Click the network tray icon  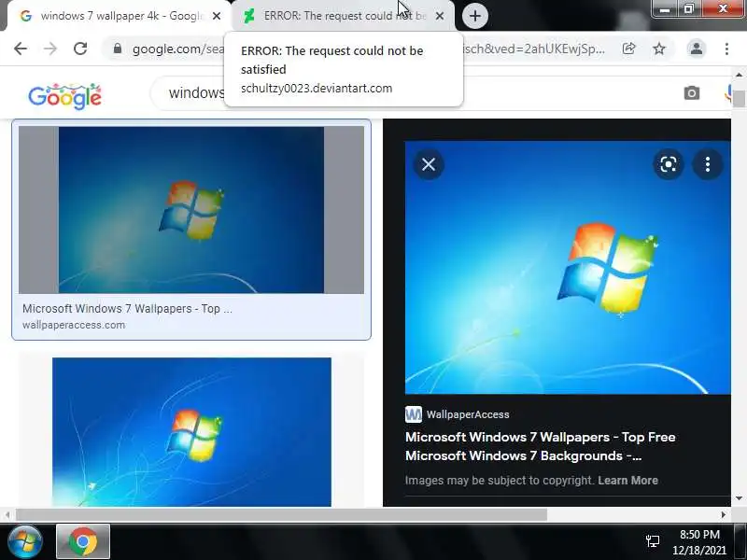pos(653,541)
